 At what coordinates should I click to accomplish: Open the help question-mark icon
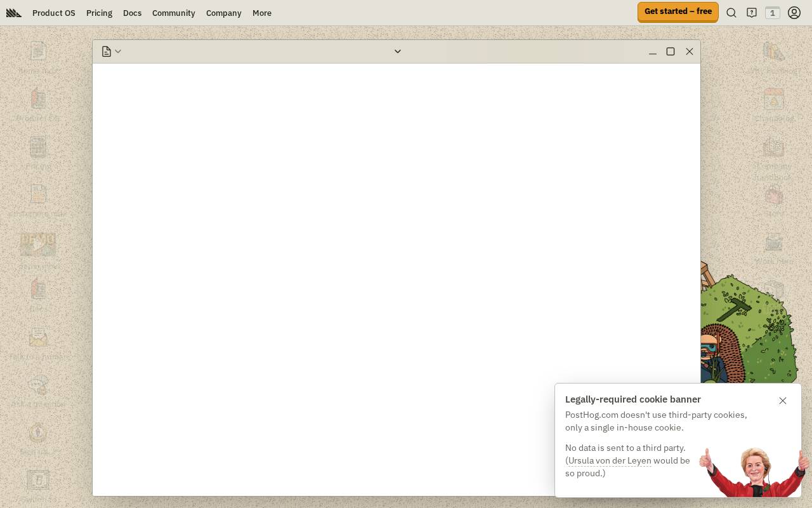[x=752, y=13]
